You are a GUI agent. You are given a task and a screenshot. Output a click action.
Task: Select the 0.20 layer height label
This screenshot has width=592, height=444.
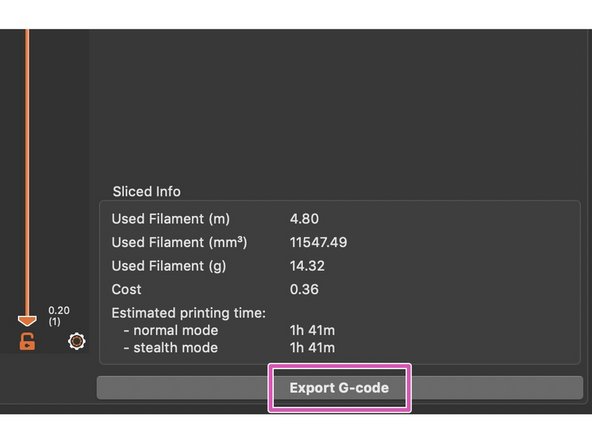pos(59,310)
